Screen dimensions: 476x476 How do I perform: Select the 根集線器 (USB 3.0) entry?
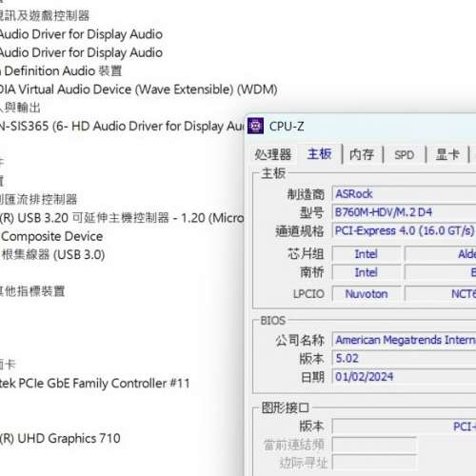point(52,254)
